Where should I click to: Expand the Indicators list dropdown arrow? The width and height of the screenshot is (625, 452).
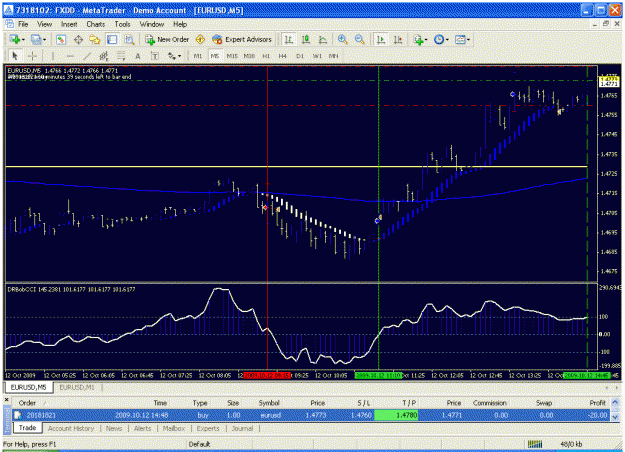(x=426, y=39)
